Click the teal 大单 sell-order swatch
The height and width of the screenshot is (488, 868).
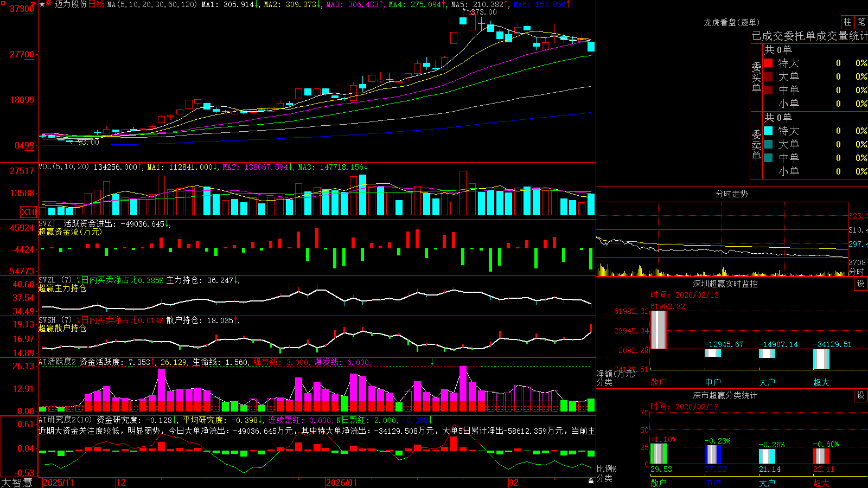pyautogui.click(x=768, y=144)
